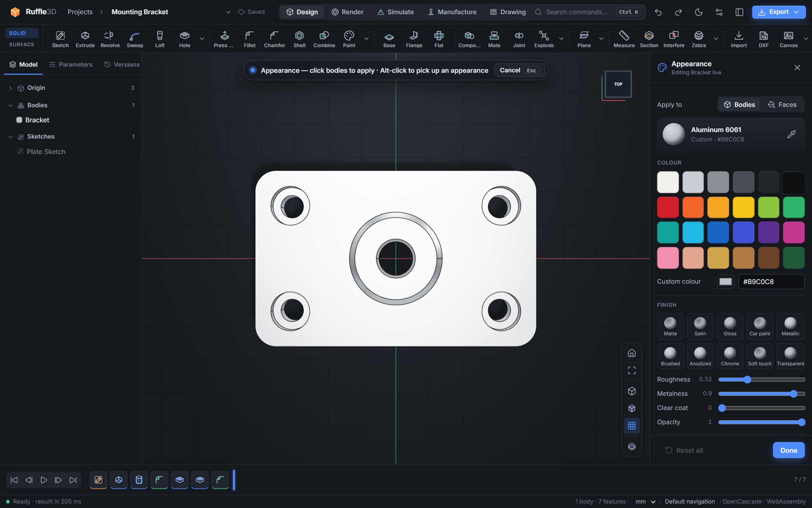This screenshot has height=508, width=812.
Task: Pick the red colour swatch
Action: pos(668,207)
